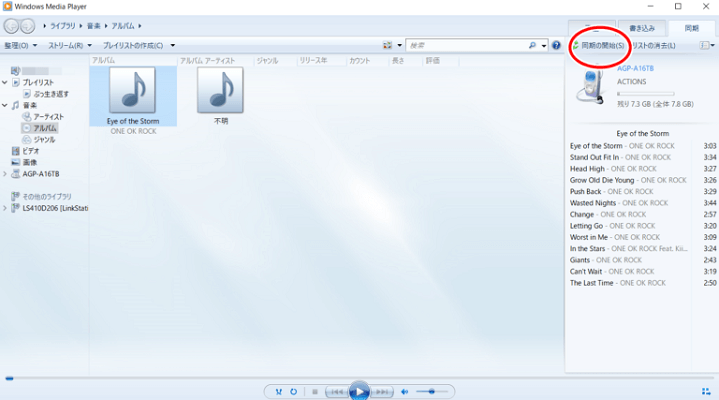Click the Next track button
This screenshot has height=400, width=719.
pyautogui.click(x=382, y=392)
